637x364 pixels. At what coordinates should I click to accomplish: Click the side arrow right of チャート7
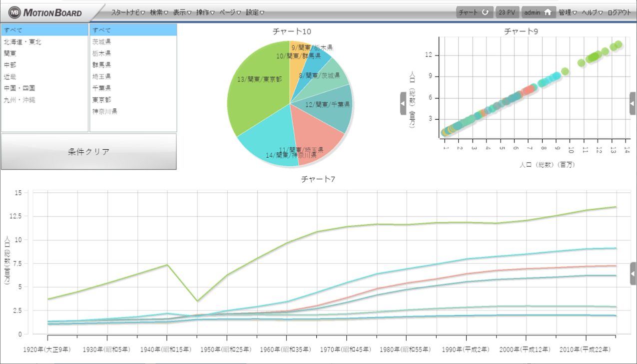(x=633, y=273)
